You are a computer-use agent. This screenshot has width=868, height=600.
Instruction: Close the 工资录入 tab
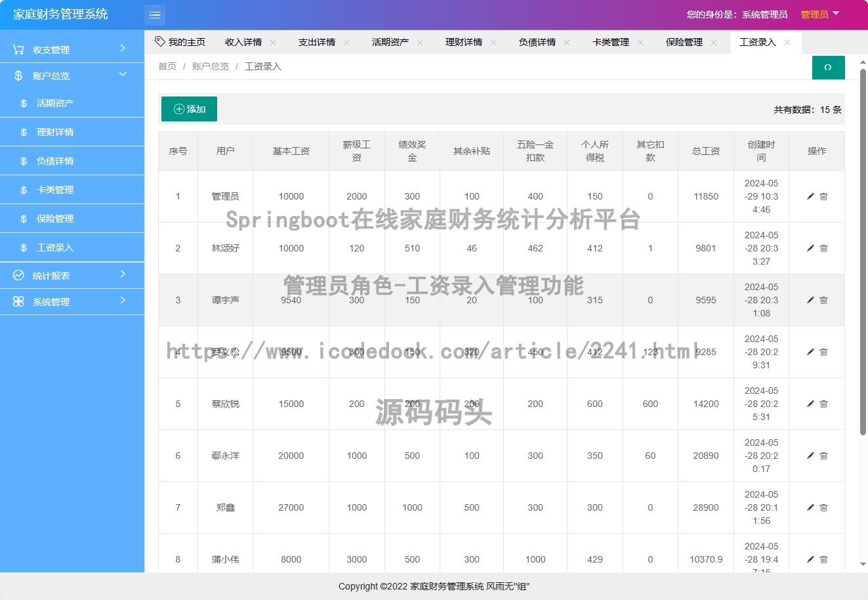pyautogui.click(x=787, y=42)
